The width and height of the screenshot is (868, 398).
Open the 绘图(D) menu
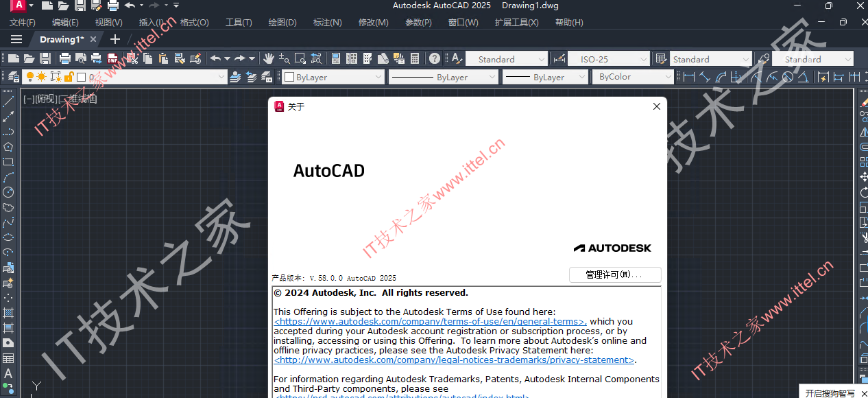(282, 22)
